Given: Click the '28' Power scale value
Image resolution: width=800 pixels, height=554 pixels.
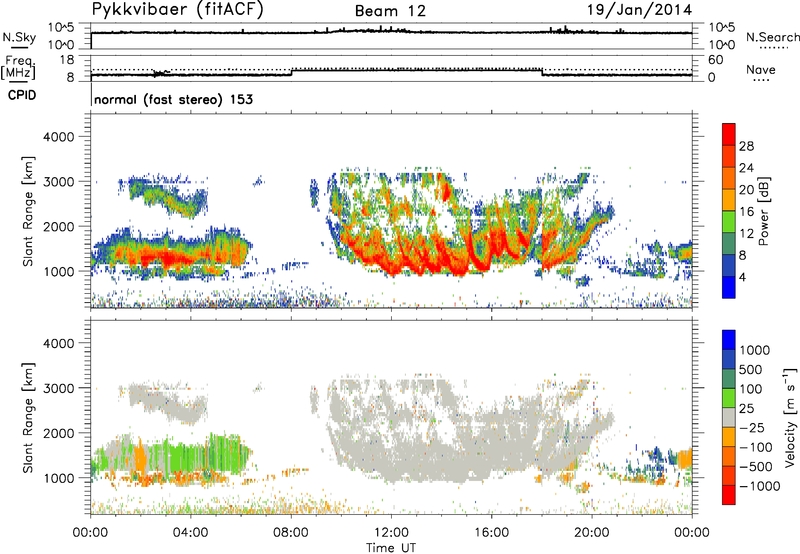Looking at the screenshot, I should point(746,146).
